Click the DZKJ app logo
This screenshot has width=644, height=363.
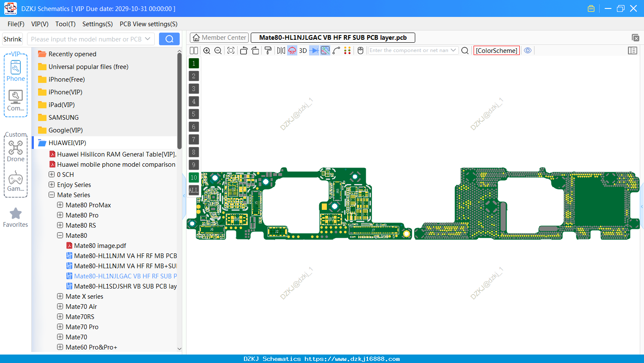click(10, 8)
